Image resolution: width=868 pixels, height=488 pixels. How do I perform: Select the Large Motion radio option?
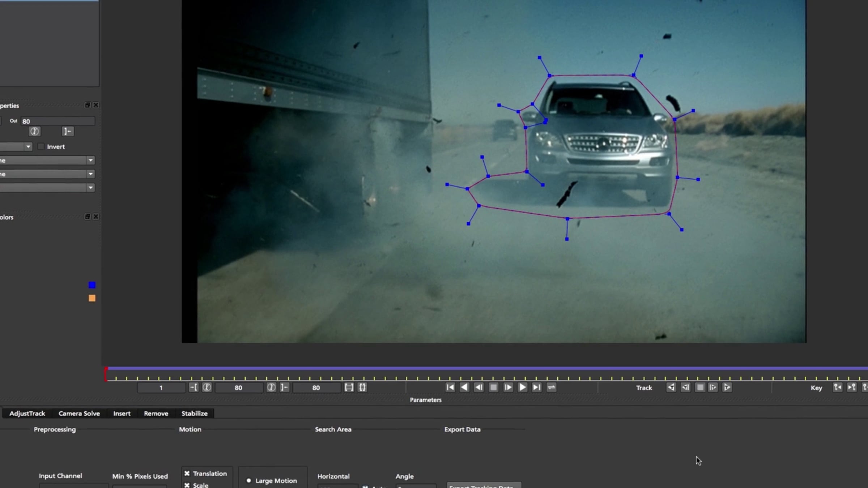[248, 480]
